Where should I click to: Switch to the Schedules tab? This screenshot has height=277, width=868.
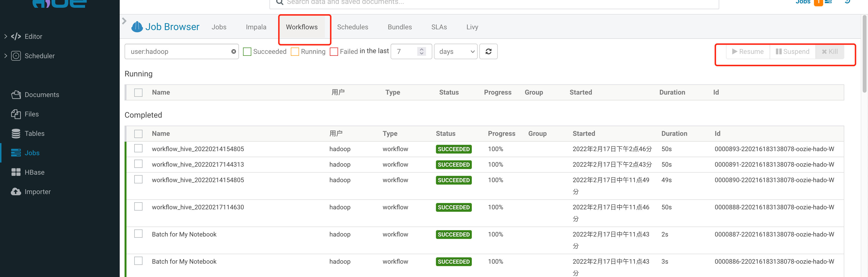(352, 27)
